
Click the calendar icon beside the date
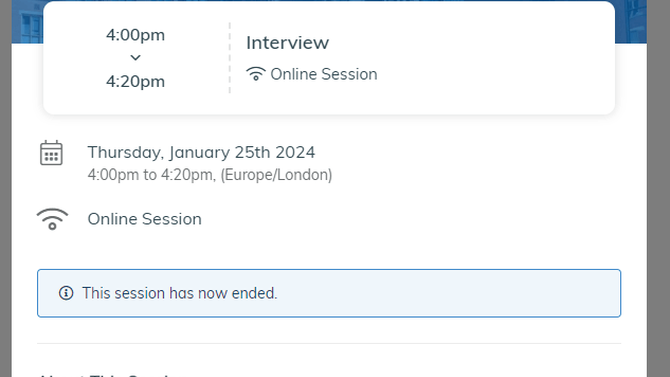pyautogui.click(x=51, y=153)
